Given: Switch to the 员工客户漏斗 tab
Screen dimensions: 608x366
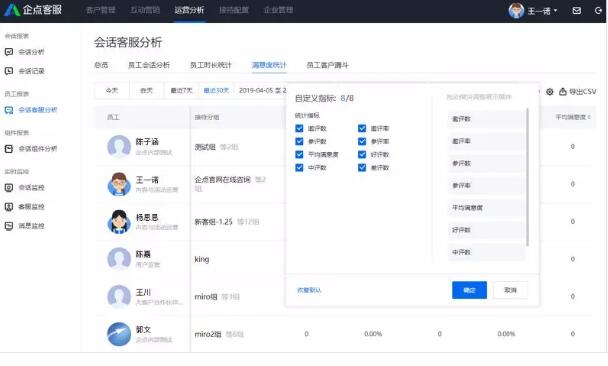Looking at the screenshot, I should point(328,65).
